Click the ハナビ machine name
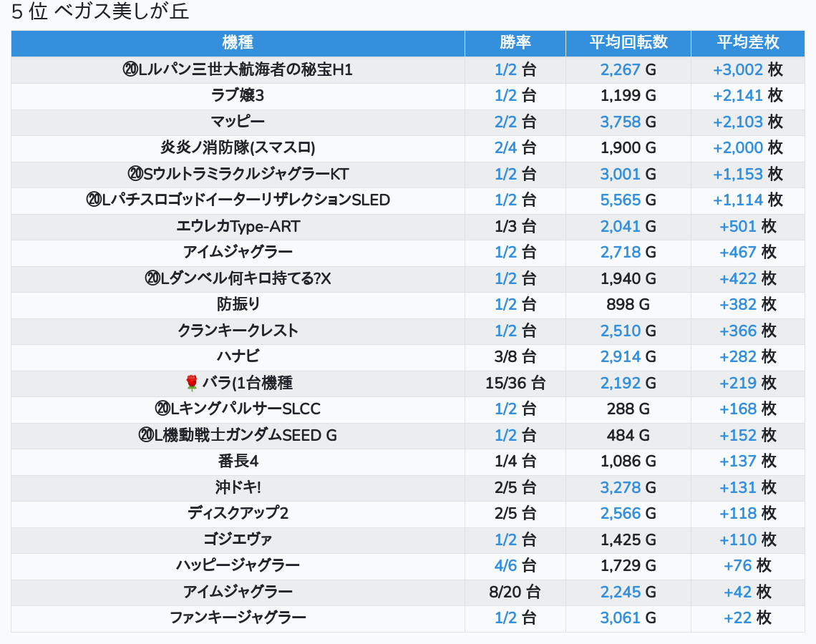816x644 pixels. coord(238,356)
